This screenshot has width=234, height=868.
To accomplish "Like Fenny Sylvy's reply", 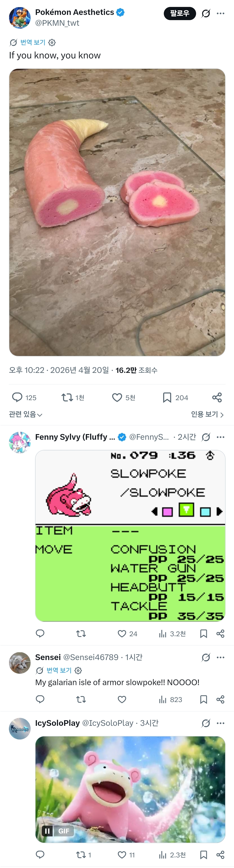I will tap(122, 634).
